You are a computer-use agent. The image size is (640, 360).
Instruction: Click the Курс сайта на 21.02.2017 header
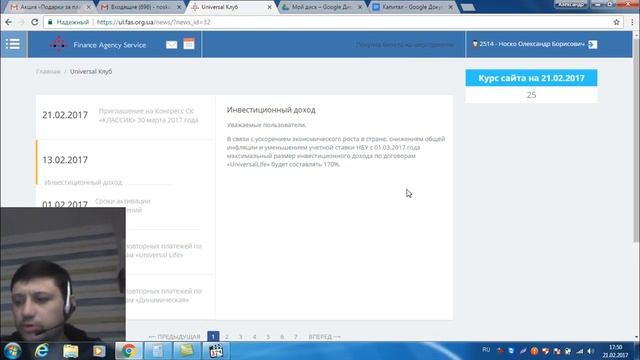pyautogui.click(x=531, y=78)
